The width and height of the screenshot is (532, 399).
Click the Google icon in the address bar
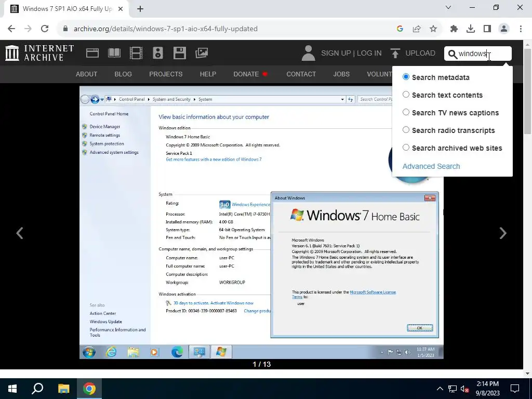coord(400,29)
